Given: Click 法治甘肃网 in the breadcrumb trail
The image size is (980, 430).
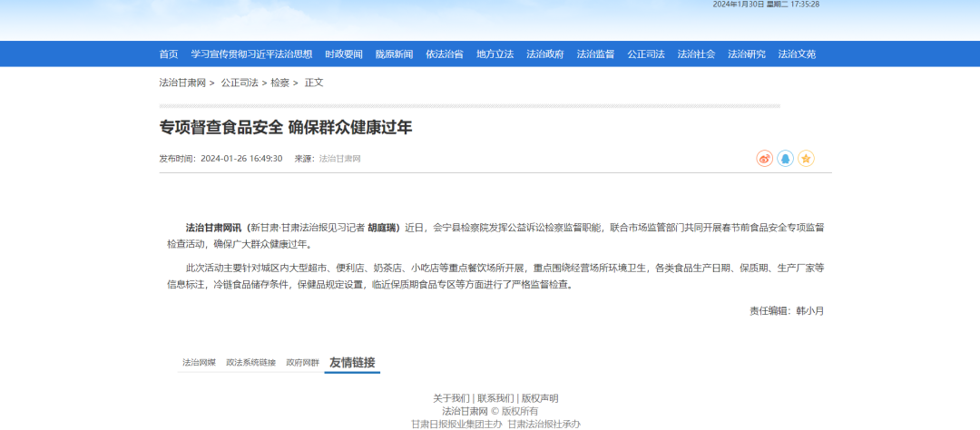Looking at the screenshot, I should 182,83.
